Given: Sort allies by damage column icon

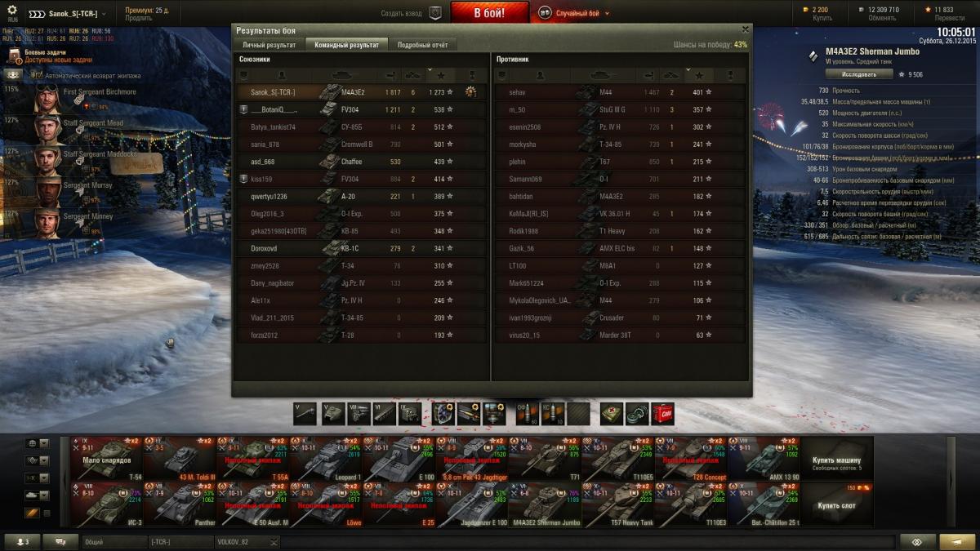Looking at the screenshot, I should pyautogui.click(x=390, y=75).
